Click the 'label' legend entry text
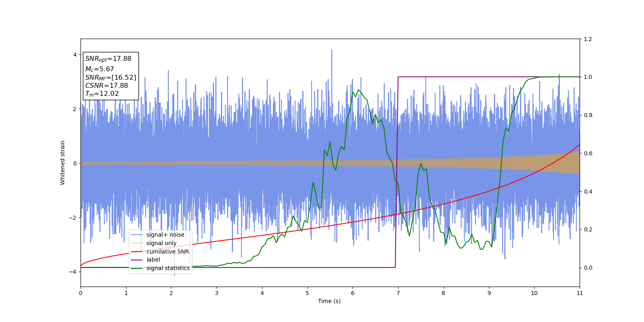This screenshot has height=322, width=644. point(153,260)
